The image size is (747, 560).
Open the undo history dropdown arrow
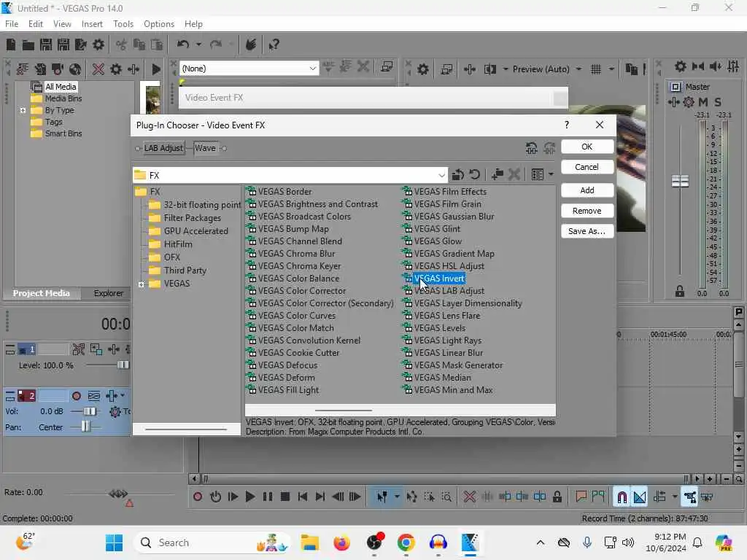click(198, 44)
